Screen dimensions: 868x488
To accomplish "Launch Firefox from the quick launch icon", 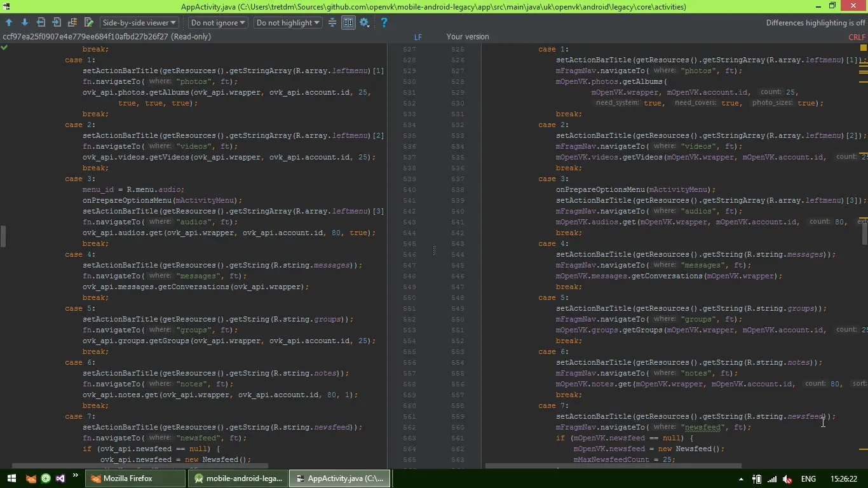I will (x=31, y=478).
